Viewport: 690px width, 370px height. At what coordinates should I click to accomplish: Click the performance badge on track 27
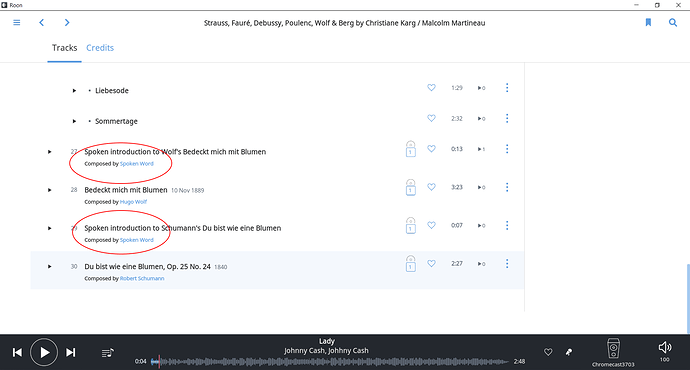[x=410, y=149]
